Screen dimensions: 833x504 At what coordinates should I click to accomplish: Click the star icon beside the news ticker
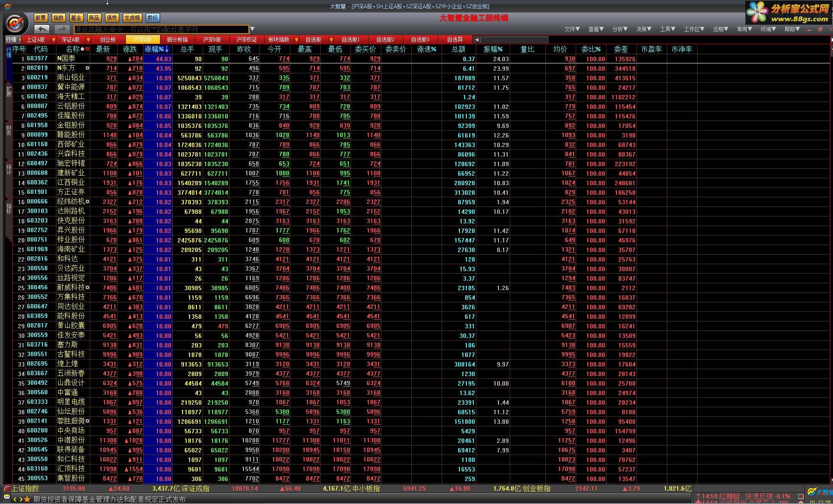27,500
